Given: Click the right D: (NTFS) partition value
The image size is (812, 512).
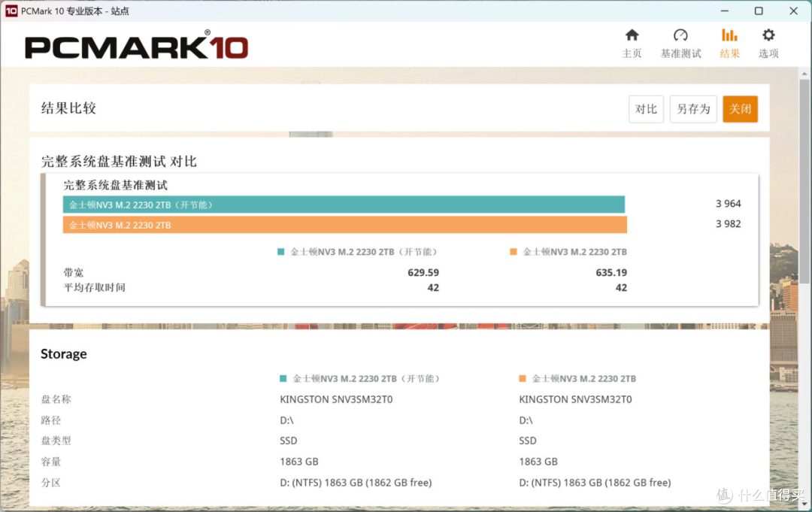Looking at the screenshot, I should point(595,483).
